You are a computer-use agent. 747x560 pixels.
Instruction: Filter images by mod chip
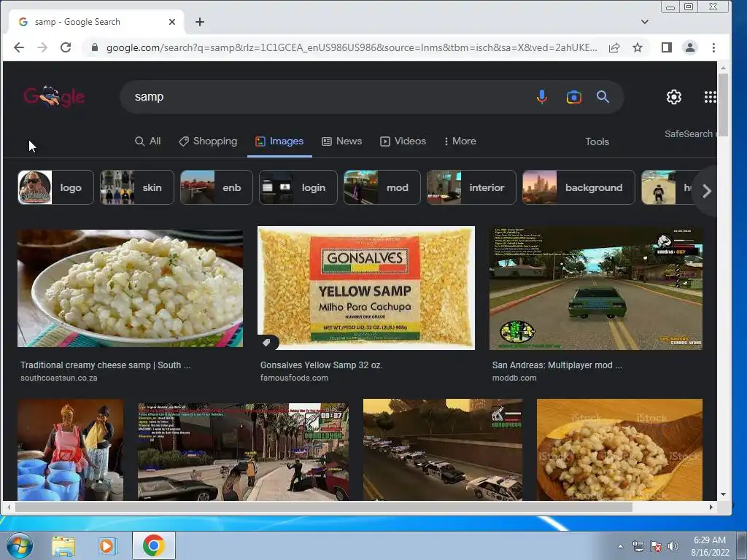(x=382, y=187)
